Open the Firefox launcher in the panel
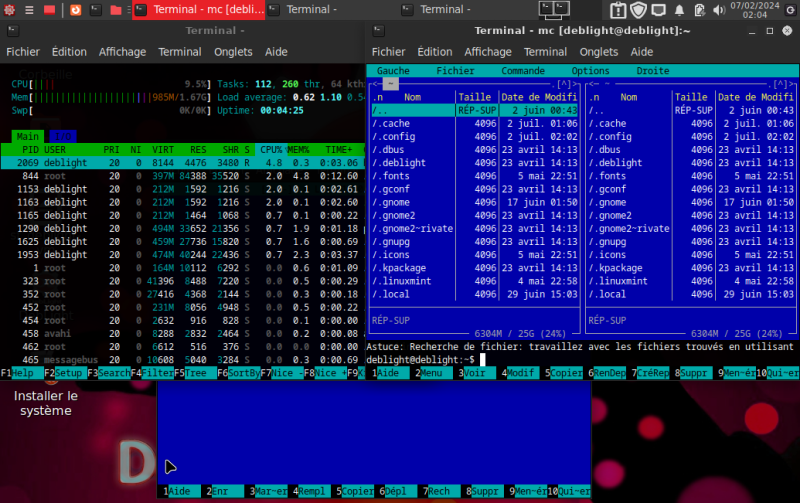 [x=76, y=10]
